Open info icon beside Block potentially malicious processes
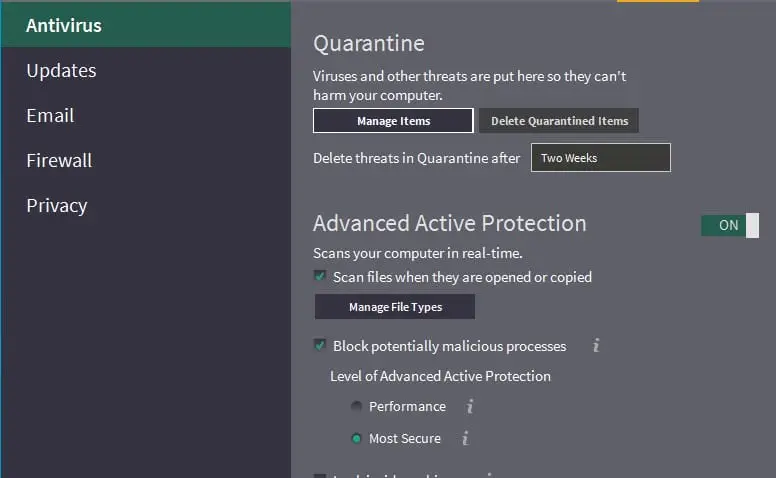Viewport: 776px width, 478px height. click(x=596, y=345)
